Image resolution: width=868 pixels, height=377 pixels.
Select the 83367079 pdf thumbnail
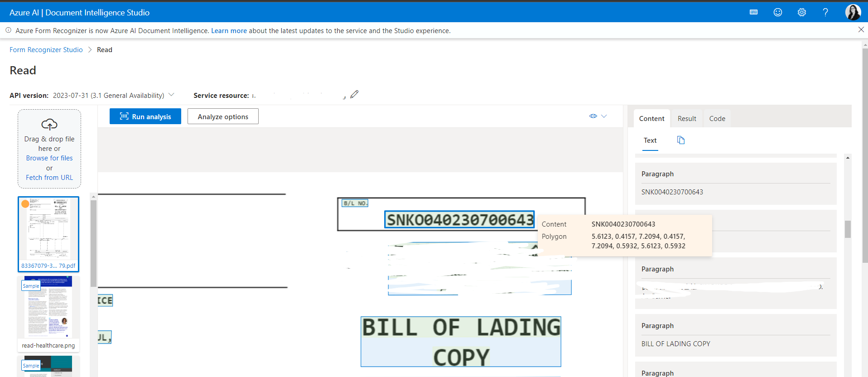click(48, 234)
